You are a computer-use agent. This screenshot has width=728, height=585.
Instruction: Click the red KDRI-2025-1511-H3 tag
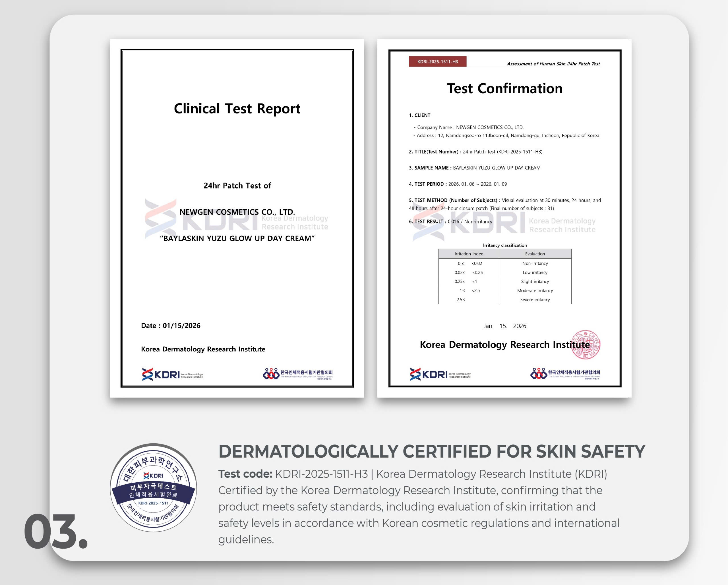438,62
